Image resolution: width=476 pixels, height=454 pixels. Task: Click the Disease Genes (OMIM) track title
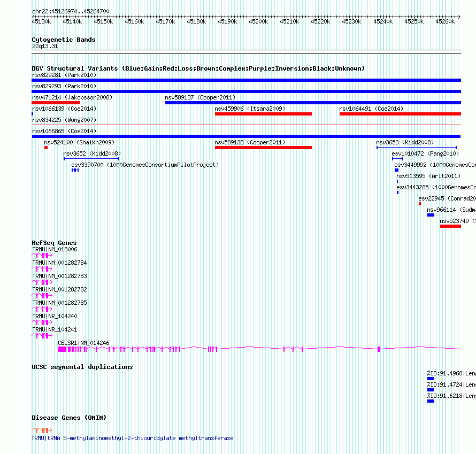pyautogui.click(x=69, y=418)
